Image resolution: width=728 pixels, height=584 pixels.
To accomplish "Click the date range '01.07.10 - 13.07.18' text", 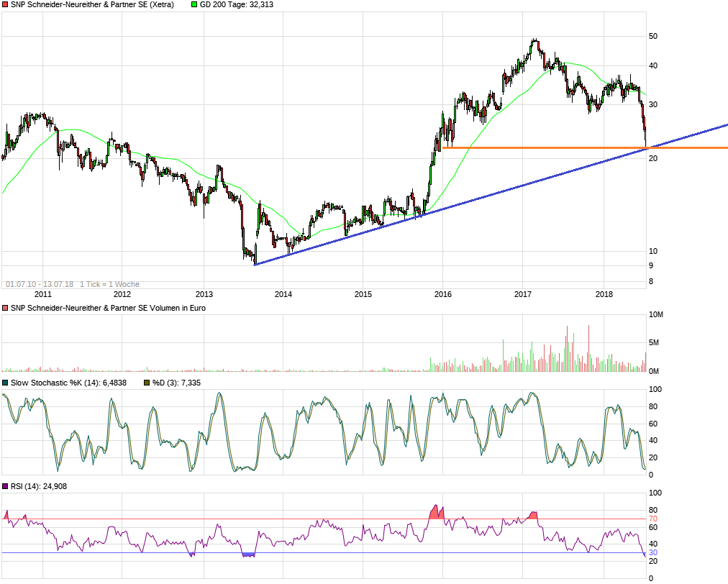I will pos(40,284).
